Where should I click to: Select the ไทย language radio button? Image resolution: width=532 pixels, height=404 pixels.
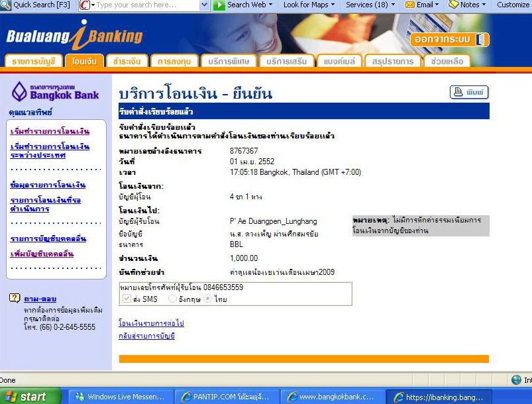(207, 299)
